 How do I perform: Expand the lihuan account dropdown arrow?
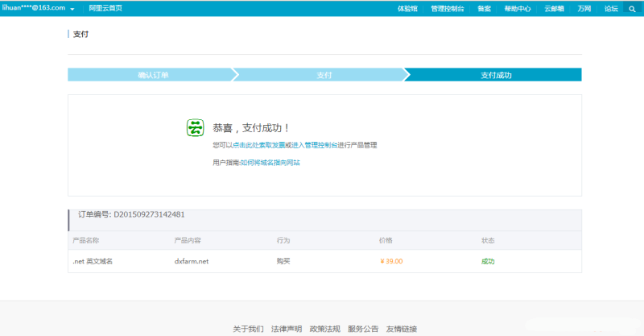point(72,9)
